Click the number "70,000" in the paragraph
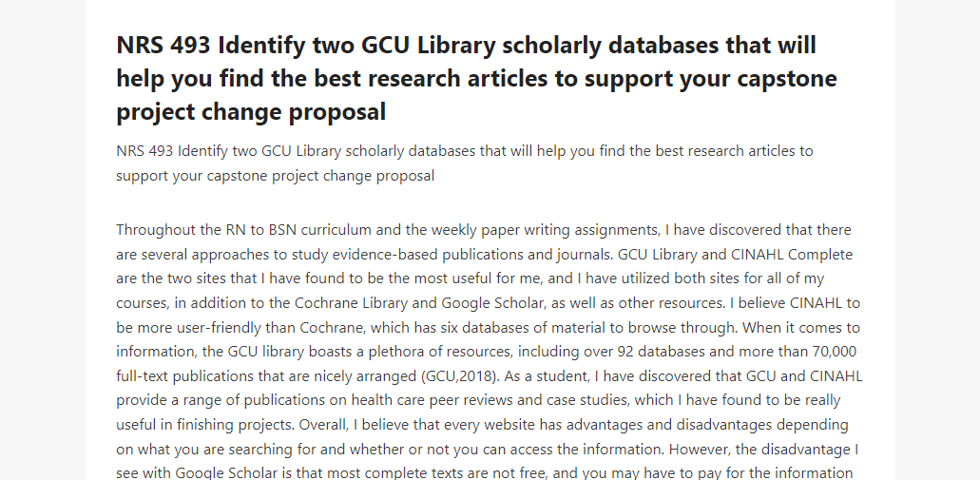980x480 pixels. point(835,352)
